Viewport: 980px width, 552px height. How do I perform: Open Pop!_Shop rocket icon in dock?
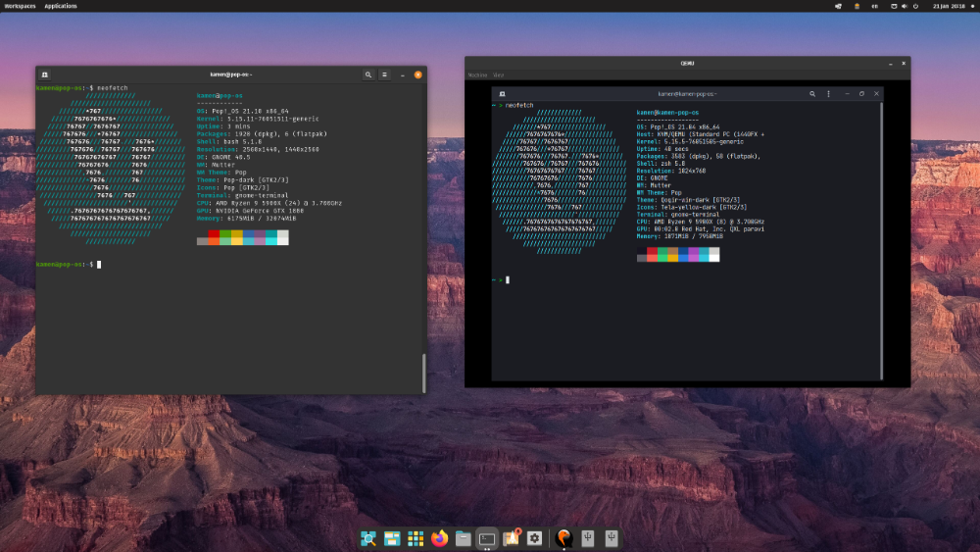pos(512,537)
